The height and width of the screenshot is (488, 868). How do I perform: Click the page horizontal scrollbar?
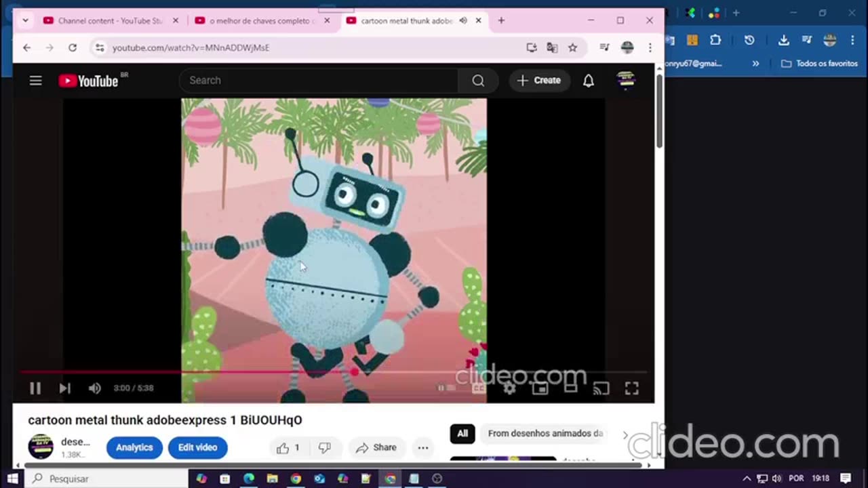click(332, 465)
